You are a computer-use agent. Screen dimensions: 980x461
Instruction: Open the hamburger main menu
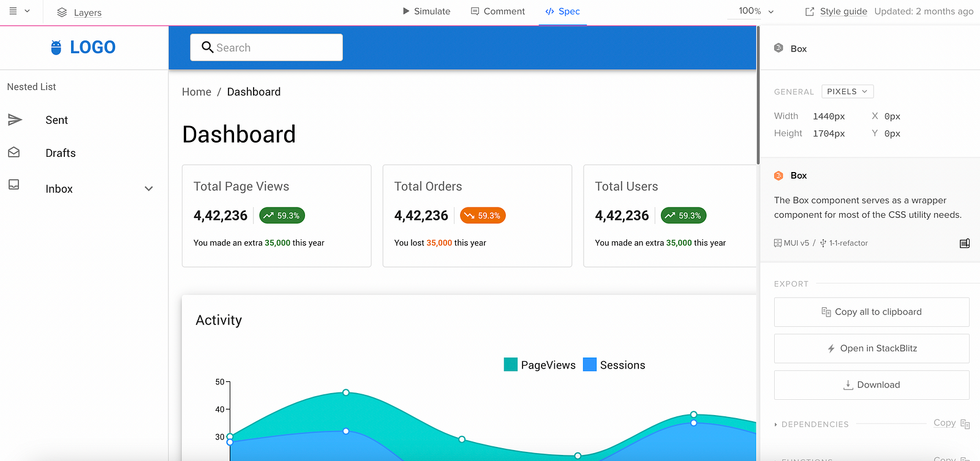[x=13, y=11]
